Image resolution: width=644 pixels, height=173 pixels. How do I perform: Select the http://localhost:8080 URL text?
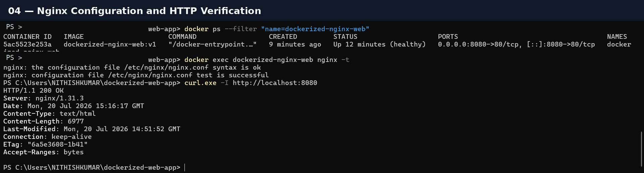(x=275, y=83)
